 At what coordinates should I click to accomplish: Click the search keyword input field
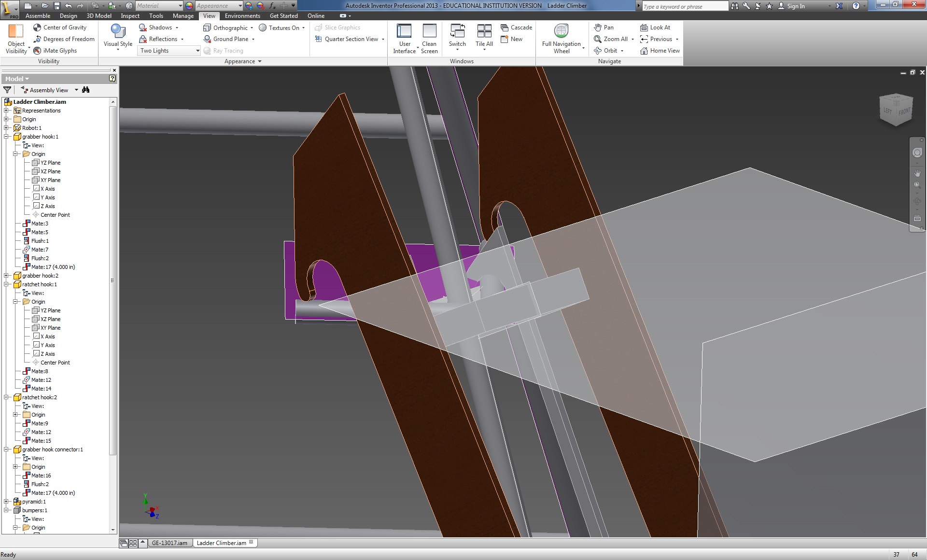[x=685, y=6]
